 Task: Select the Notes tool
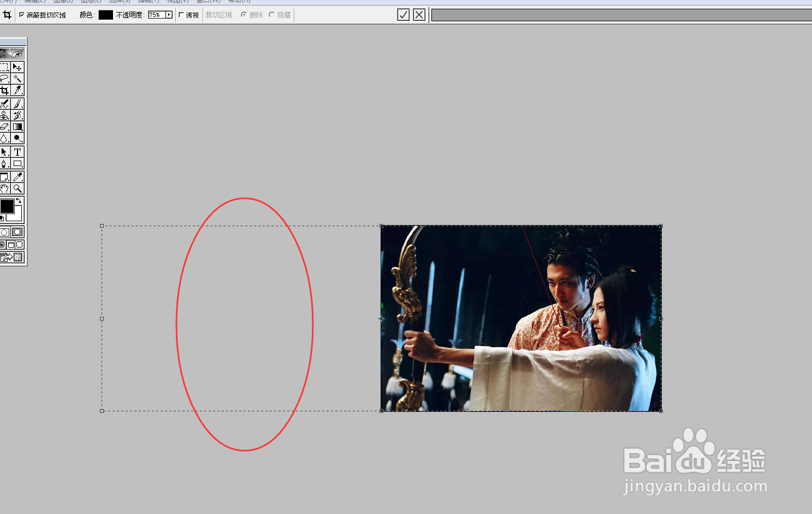point(4,177)
